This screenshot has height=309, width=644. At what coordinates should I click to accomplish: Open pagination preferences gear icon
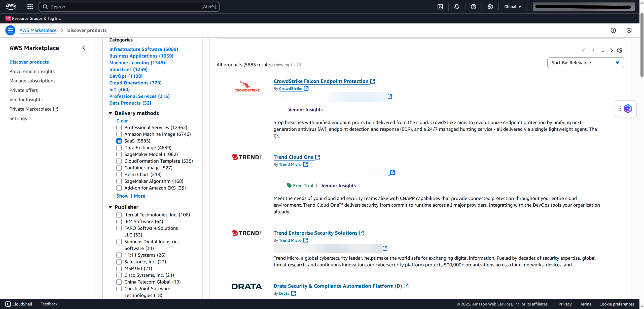click(620, 50)
